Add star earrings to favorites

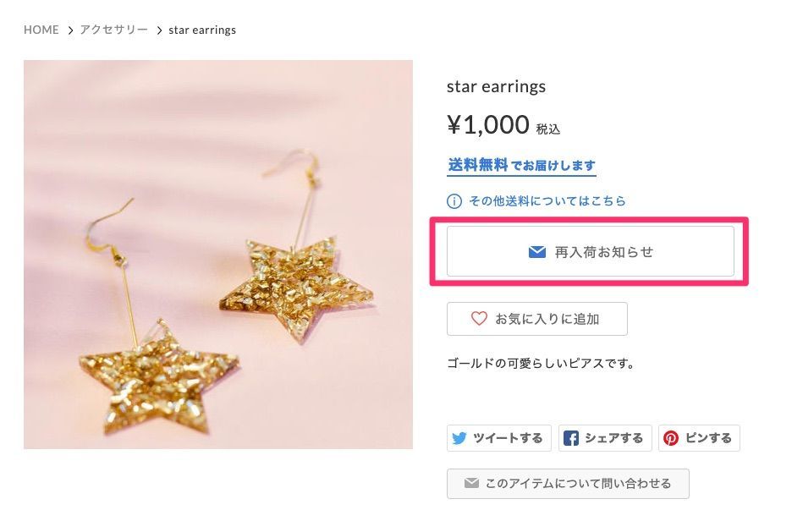tap(537, 319)
